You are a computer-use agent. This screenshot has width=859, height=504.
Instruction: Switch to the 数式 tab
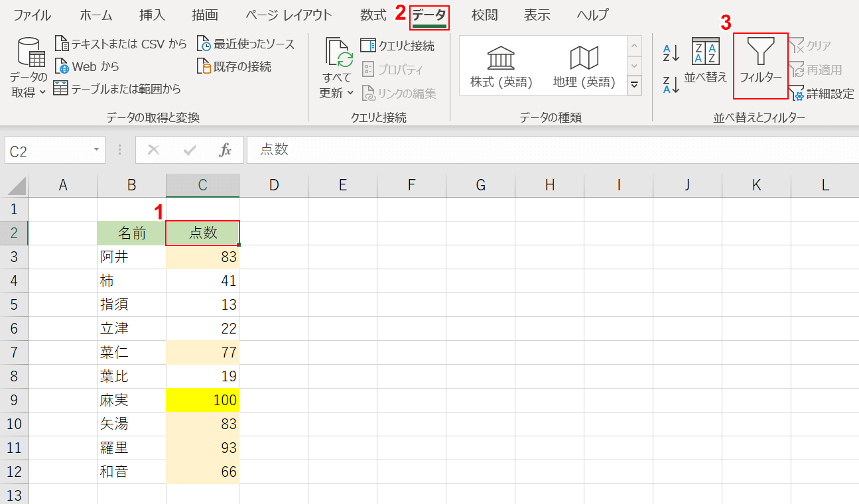pyautogui.click(x=373, y=15)
